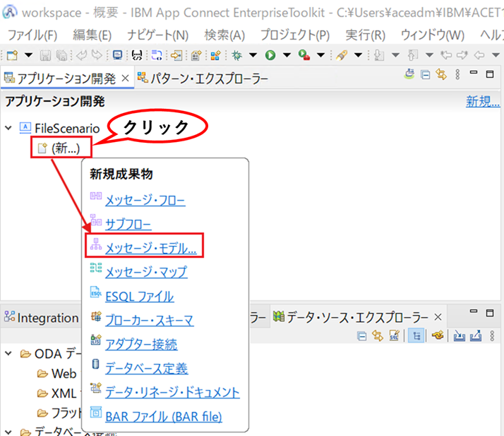Toggle highlighted tree layout button in Data Source Explorer
The height and width of the screenshot is (436, 504).
tap(416, 336)
